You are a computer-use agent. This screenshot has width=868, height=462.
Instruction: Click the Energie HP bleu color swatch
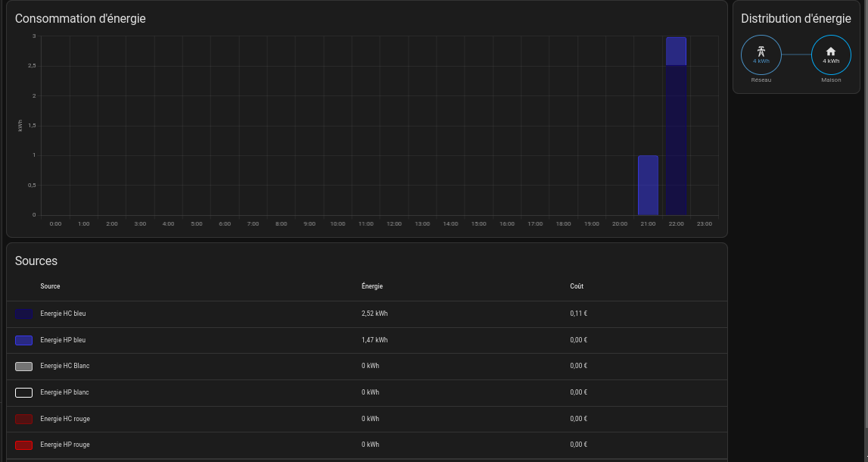click(x=23, y=340)
